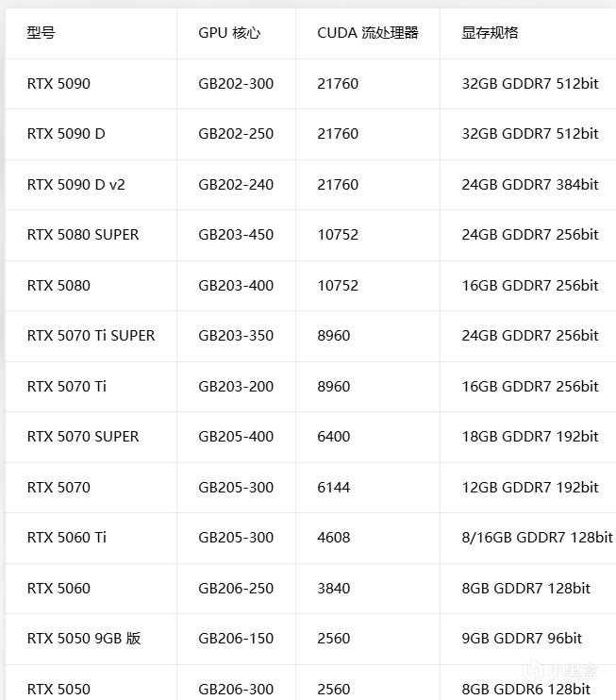Click the GB203-450 core cell
The width and height of the screenshot is (616, 700).
coord(236,234)
